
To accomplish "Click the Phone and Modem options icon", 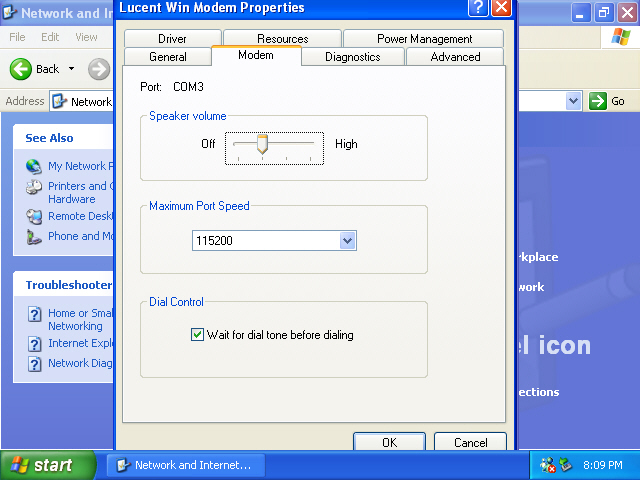I will tap(34, 237).
